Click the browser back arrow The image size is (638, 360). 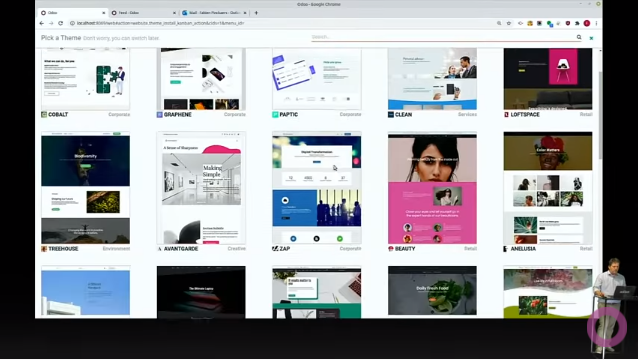pyautogui.click(x=42, y=23)
